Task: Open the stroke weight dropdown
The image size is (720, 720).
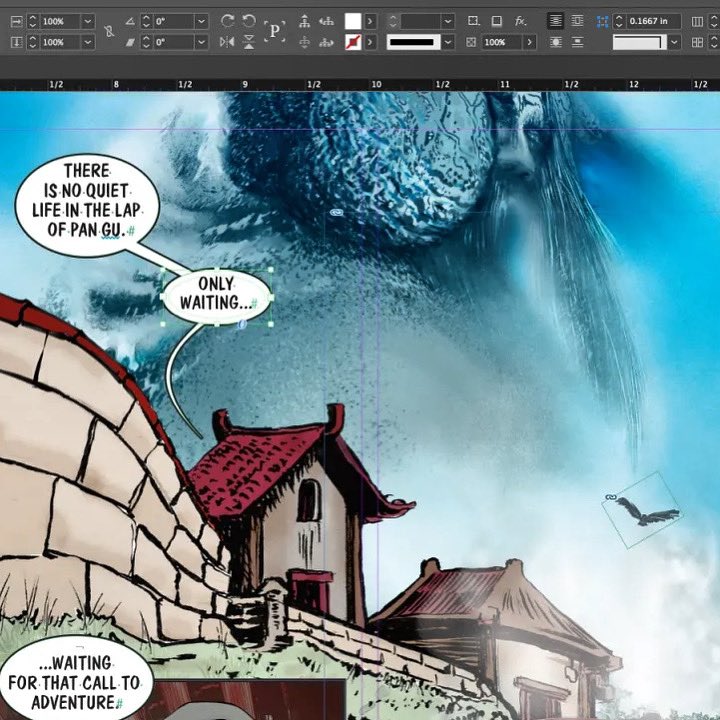Action: [448, 21]
